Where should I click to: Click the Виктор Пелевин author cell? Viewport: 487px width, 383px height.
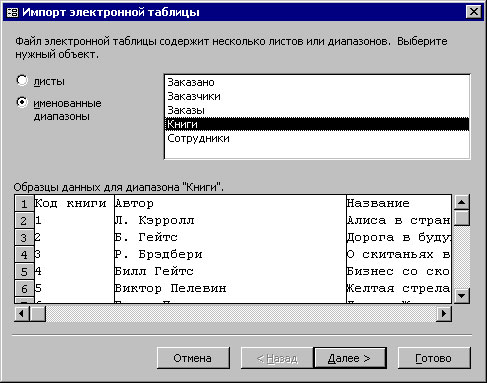pos(230,288)
